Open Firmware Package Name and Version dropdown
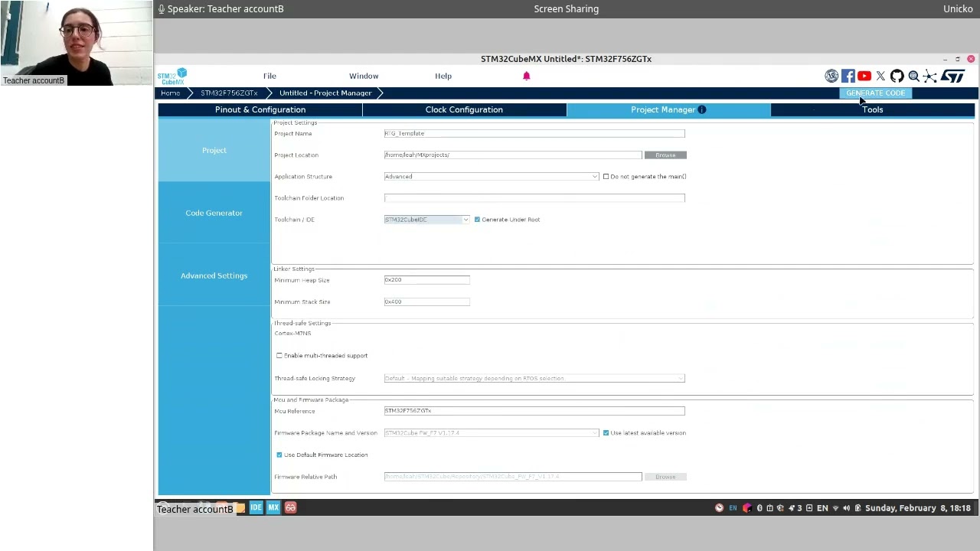The height and width of the screenshot is (551, 980). [x=492, y=433]
